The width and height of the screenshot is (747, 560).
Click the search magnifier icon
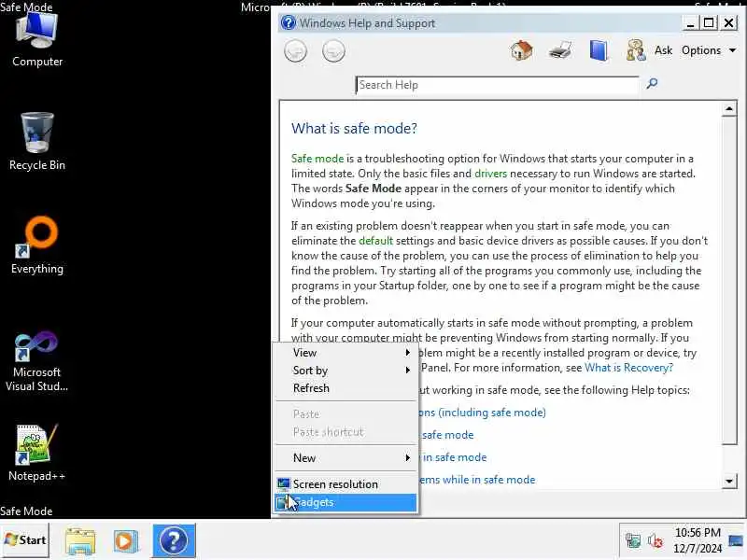pos(652,84)
